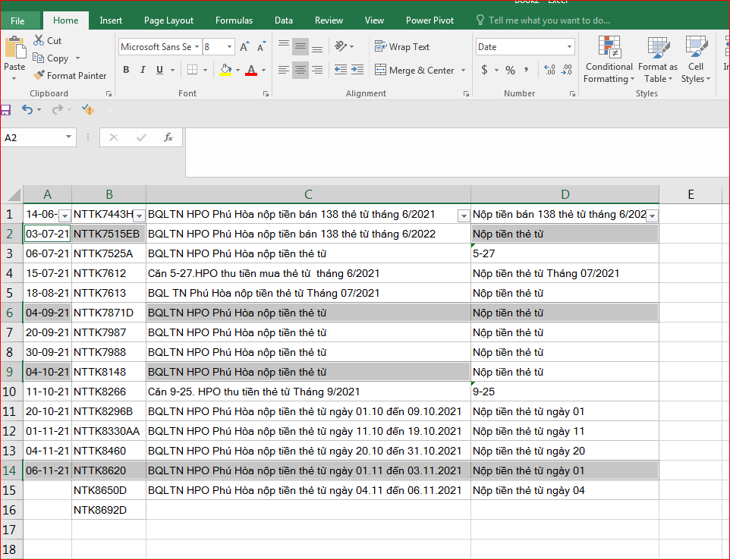730x560 pixels.
Task: Click the accounting dollar format icon
Action: point(485,70)
